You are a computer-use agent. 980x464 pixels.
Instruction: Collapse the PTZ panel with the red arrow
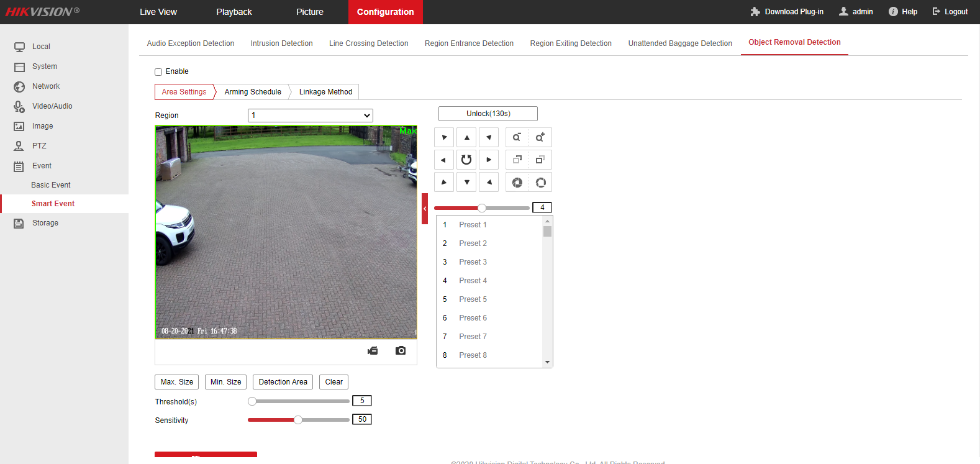pyautogui.click(x=425, y=209)
